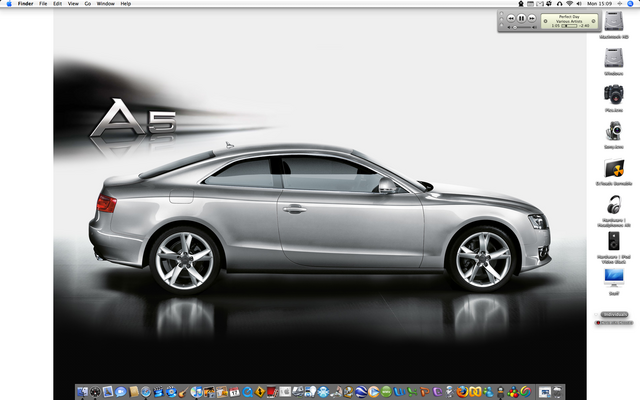Open the volume menu bar icon
The width and height of the screenshot is (640, 400).
(x=579, y=3)
